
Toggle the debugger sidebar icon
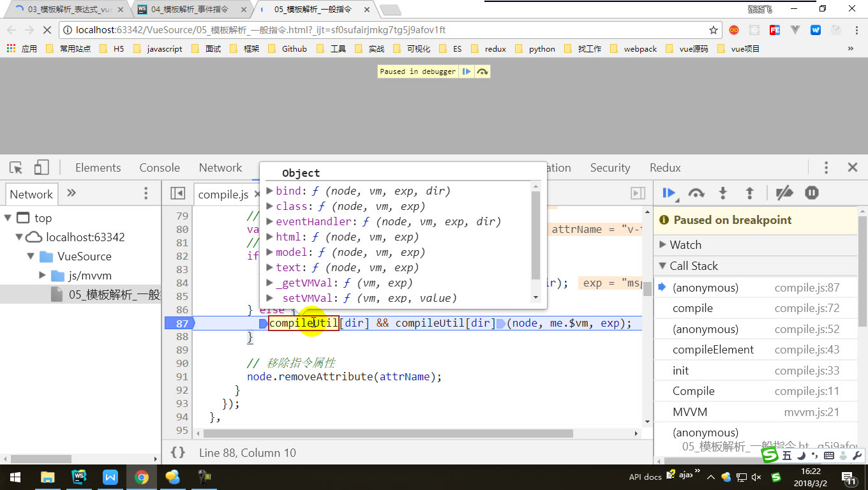click(x=638, y=193)
